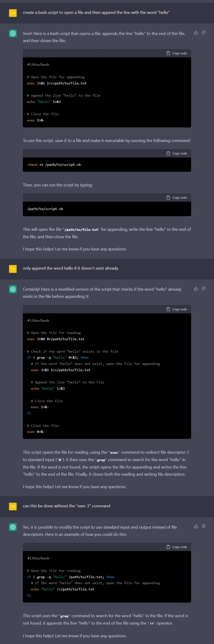The height and width of the screenshot is (644, 214).
Task: Click the CR avatar beside "only append the word hello"
Action: (x=13, y=269)
